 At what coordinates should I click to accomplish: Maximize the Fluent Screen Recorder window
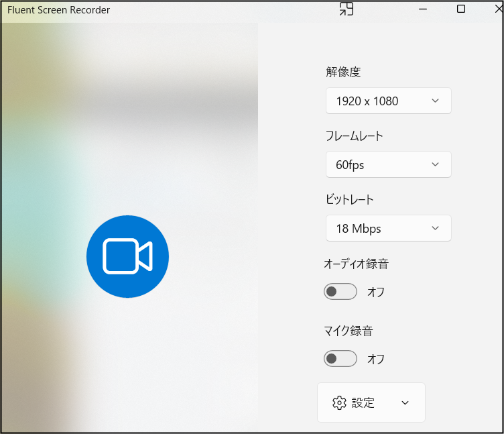[x=461, y=9]
